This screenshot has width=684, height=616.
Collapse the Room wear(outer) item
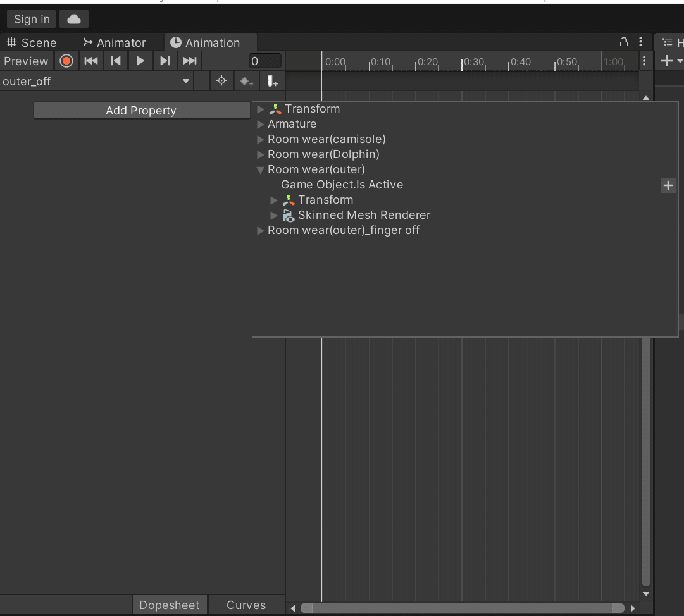[261, 169]
